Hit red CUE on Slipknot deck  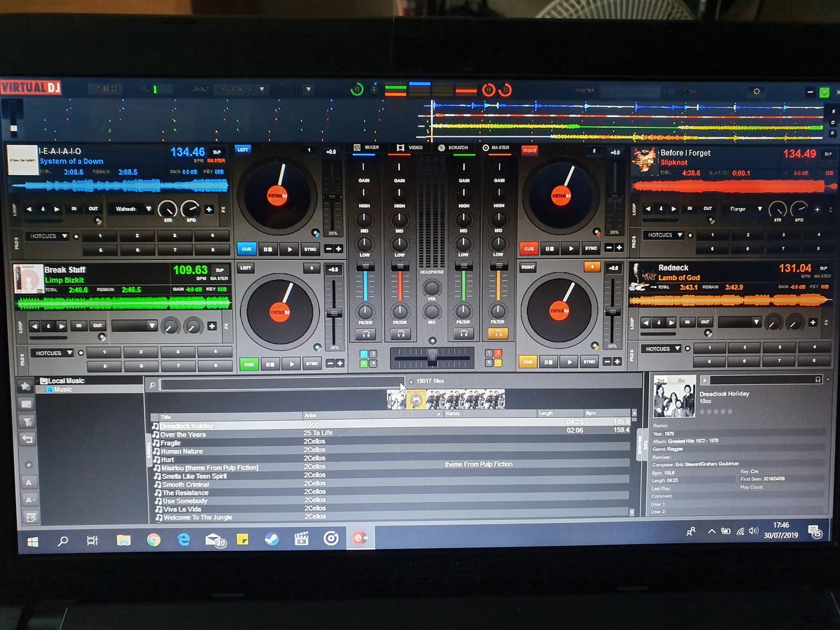pyautogui.click(x=528, y=248)
